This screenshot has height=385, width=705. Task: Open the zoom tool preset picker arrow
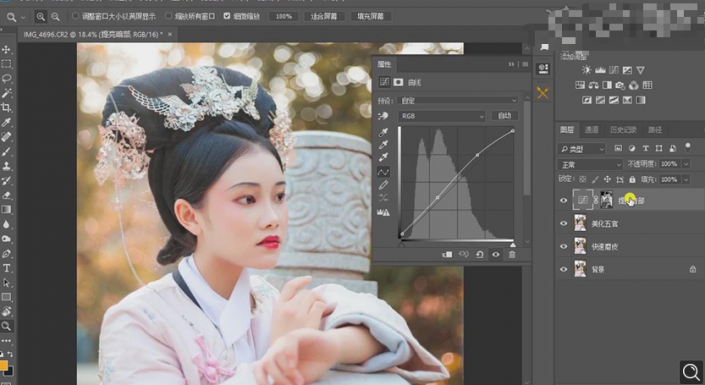point(22,17)
